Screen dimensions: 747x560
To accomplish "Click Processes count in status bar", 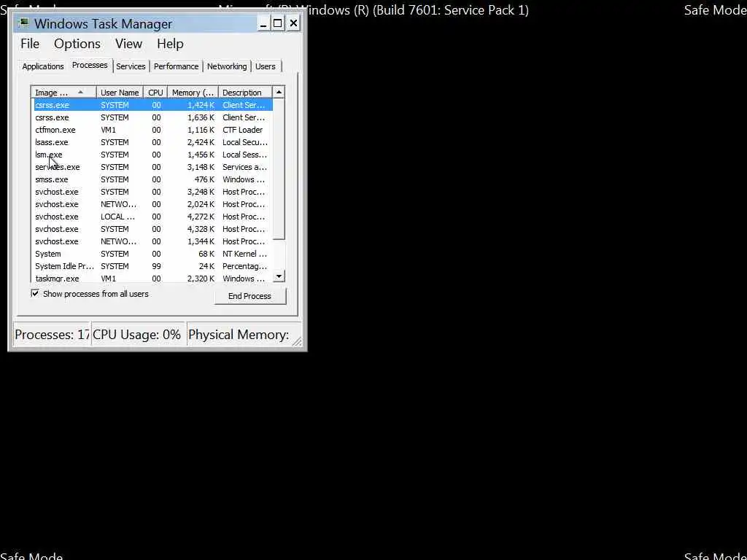I will [52, 335].
